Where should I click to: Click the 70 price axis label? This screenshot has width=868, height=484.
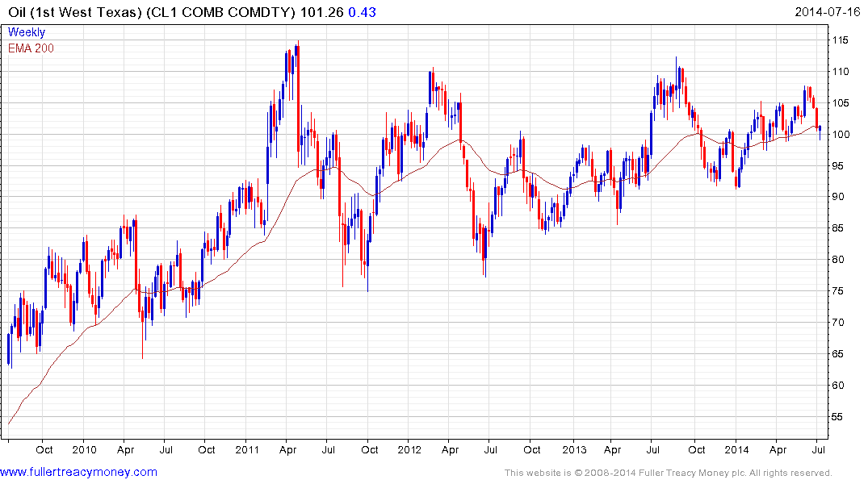pos(838,323)
